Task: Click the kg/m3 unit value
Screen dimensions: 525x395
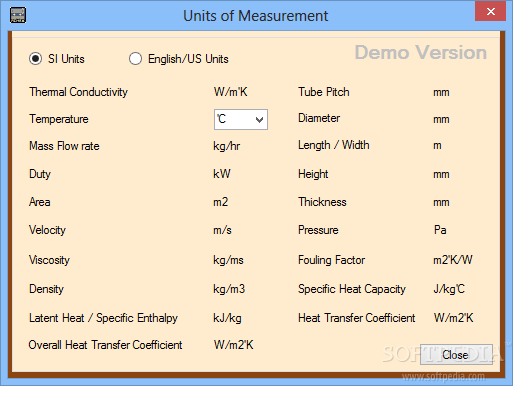Action: point(229,289)
